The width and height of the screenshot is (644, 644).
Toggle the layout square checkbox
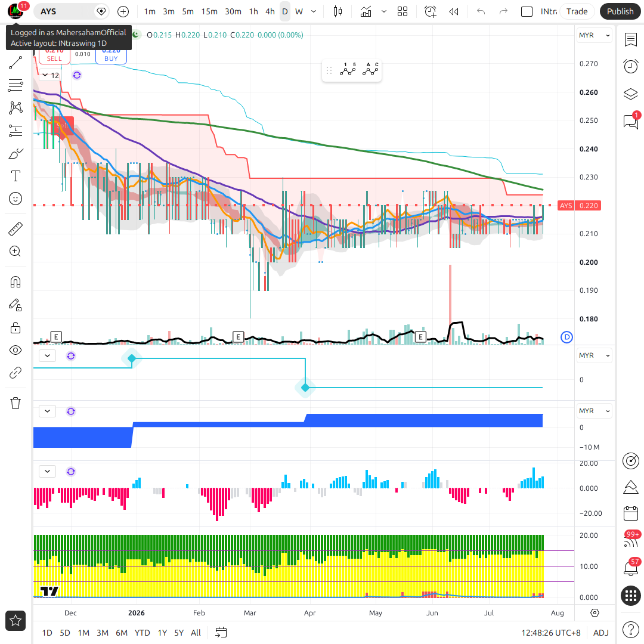[x=527, y=11]
